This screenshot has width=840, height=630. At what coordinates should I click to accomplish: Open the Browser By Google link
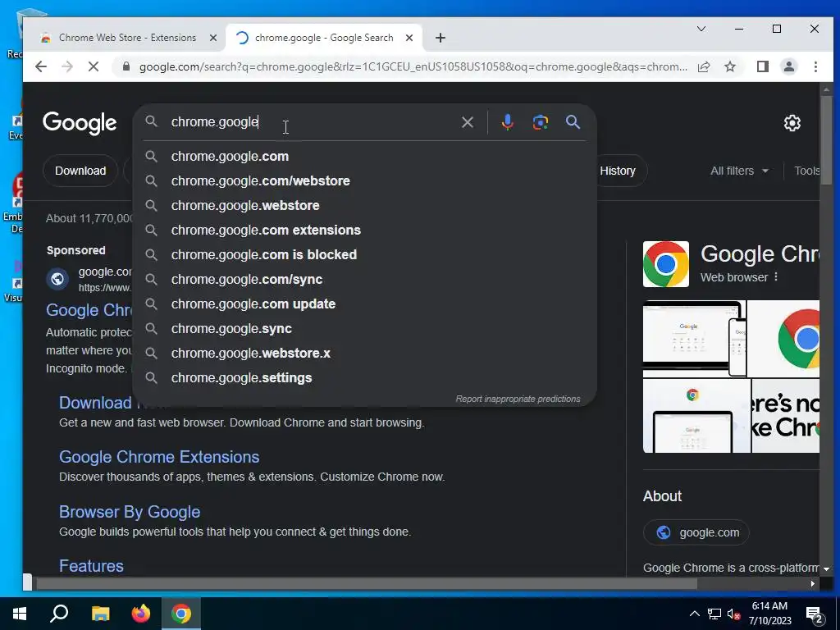tap(130, 512)
